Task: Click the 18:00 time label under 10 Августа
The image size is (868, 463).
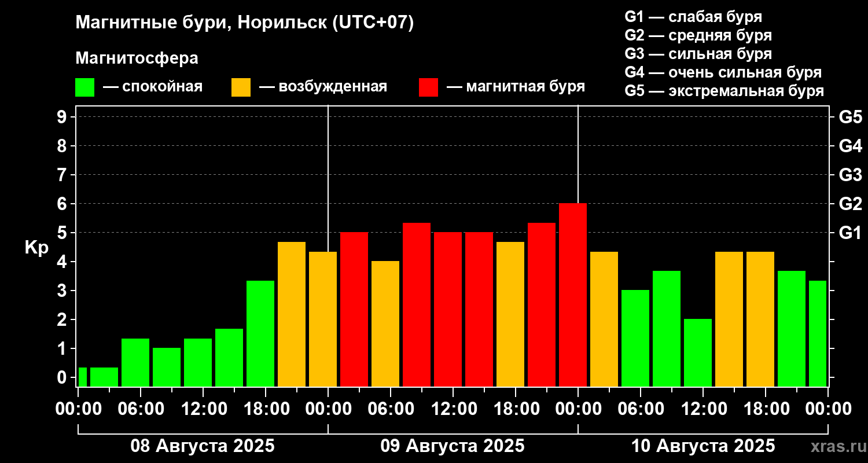Action: [x=766, y=409]
